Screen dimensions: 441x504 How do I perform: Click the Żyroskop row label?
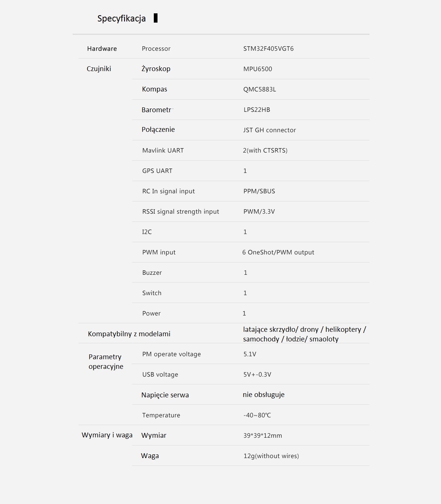click(156, 69)
